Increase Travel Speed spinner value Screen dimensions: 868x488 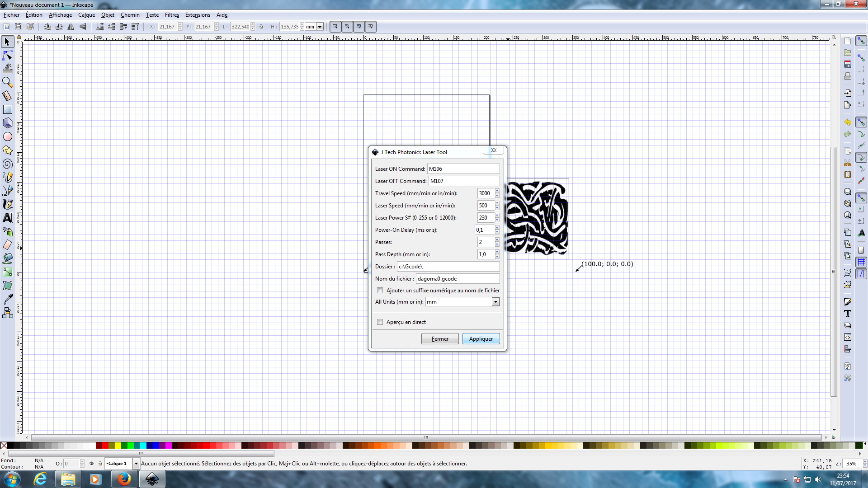coord(497,191)
